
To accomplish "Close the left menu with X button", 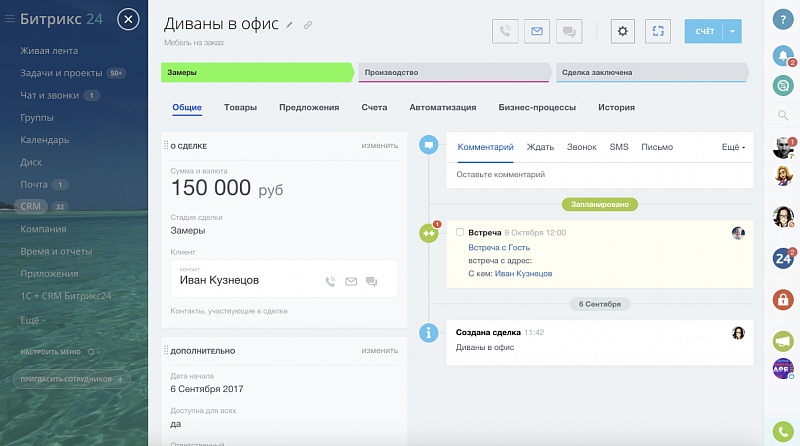I will tap(128, 19).
